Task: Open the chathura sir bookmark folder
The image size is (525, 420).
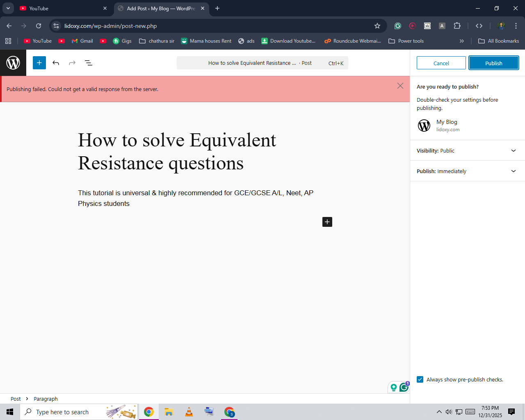Action: [x=157, y=41]
